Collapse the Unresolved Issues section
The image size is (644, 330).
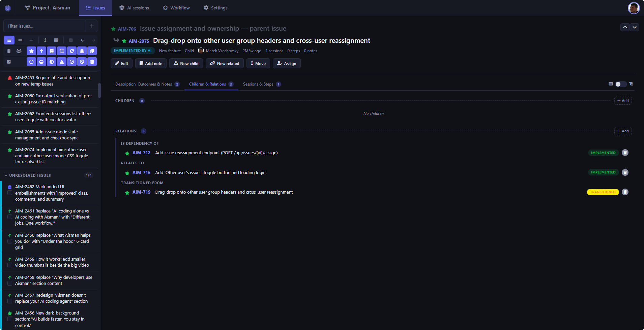(6, 175)
